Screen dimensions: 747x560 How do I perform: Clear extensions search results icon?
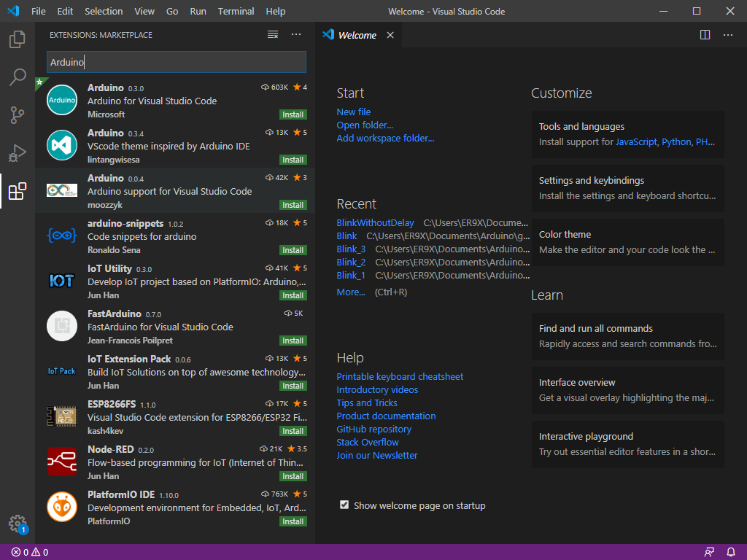pyautogui.click(x=273, y=35)
